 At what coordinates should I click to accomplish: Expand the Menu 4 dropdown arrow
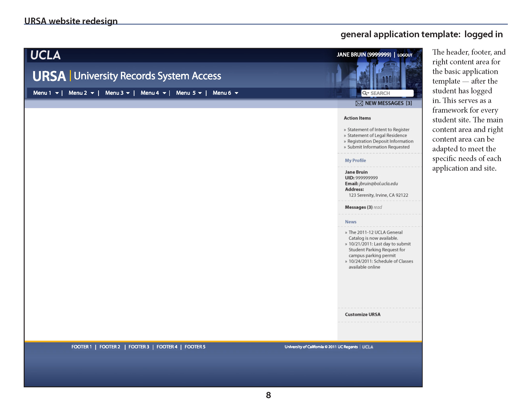point(164,93)
